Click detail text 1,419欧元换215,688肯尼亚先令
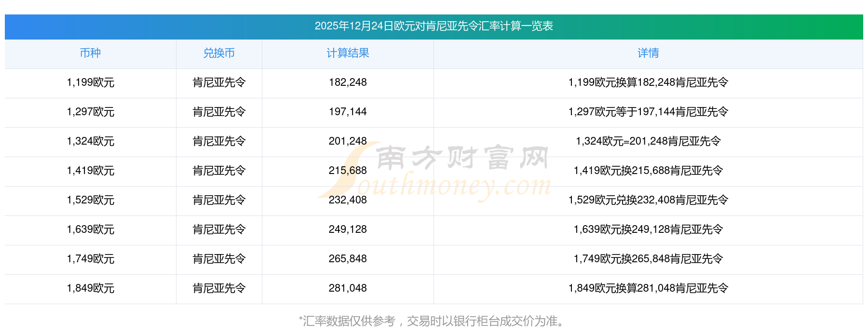Image resolution: width=868 pixels, height=336 pixels. (x=648, y=171)
